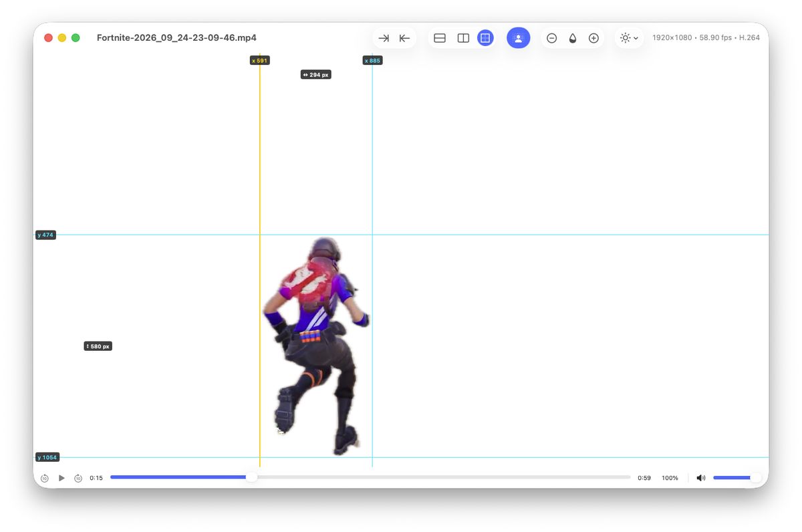Toggle the four-pane grid guides layout
The height and width of the screenshot is (532, 802).
click(486, 38)
